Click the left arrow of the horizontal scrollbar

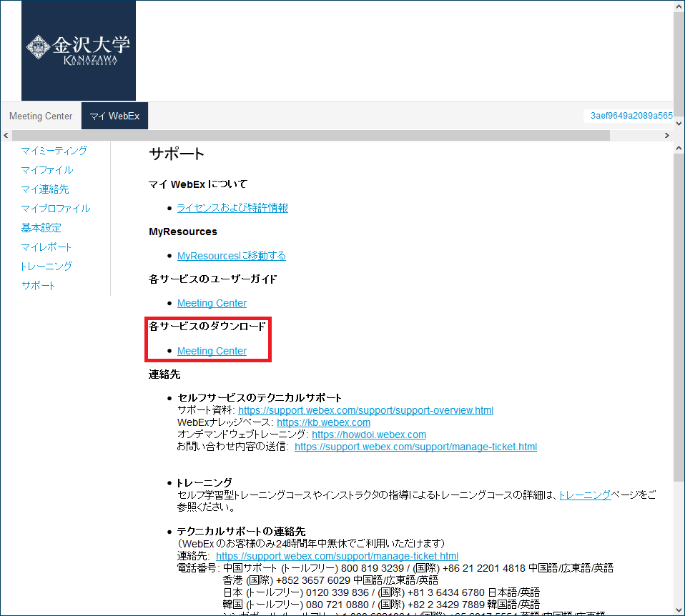[6, 135]
